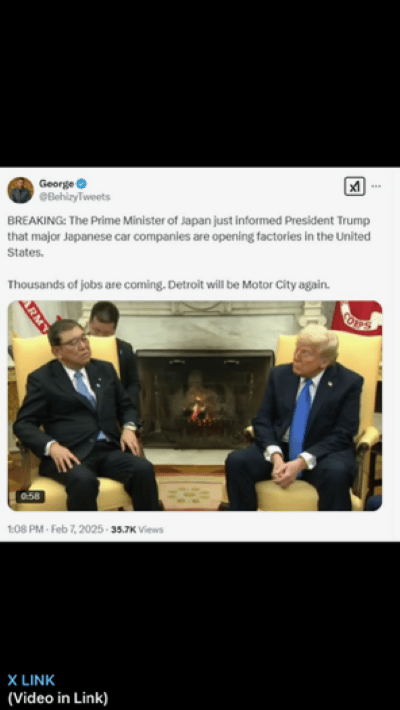The width and height of the screenshot is (400, 710).
Task: Open the @BehizyTweets handle link
Action: [75, 197]
